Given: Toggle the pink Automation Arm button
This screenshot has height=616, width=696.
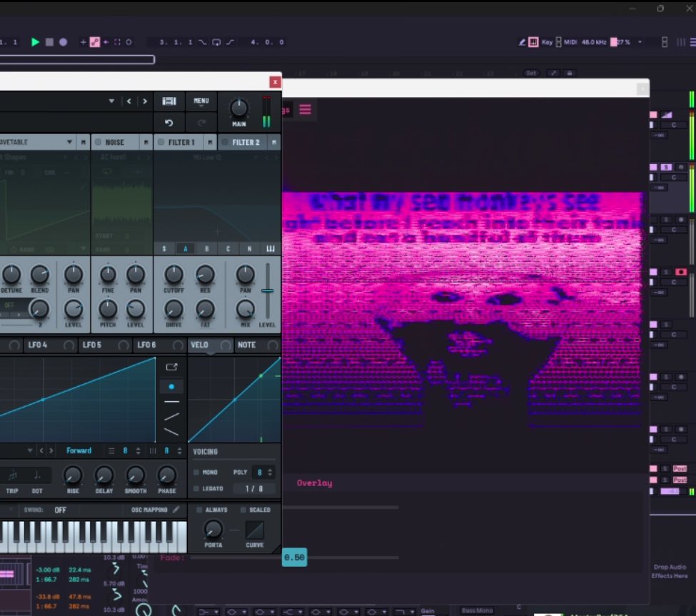Looking at the screenshot, I should pyautogui.click(x=94, y=42).
